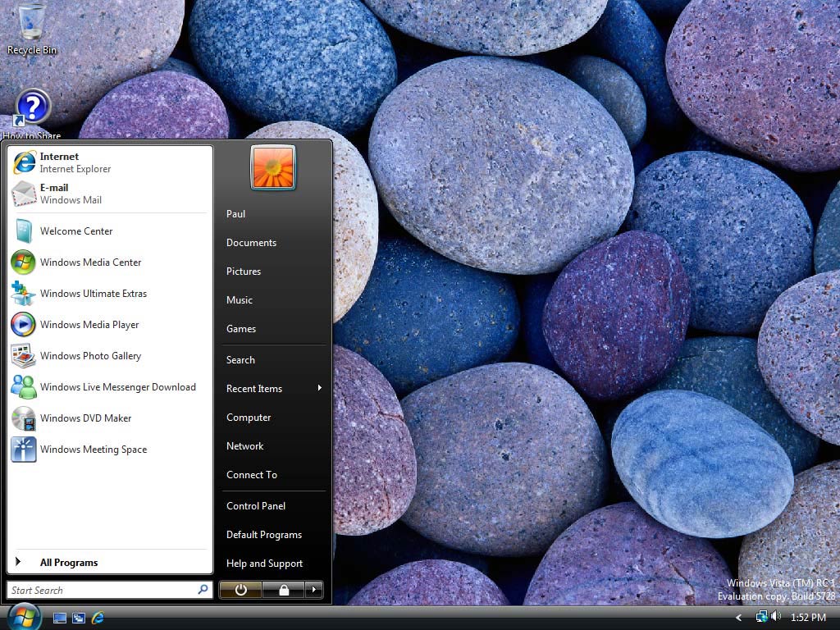Screen dimensions: 840x630
Task: Open Windows Ultimate Extras
Action: (x=110, y=293)
